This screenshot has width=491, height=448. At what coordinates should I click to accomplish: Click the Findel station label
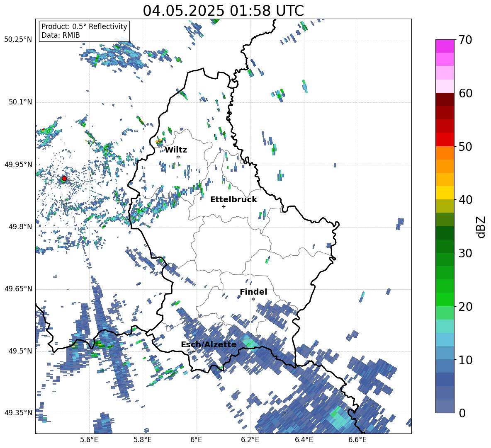coord(253,292)
